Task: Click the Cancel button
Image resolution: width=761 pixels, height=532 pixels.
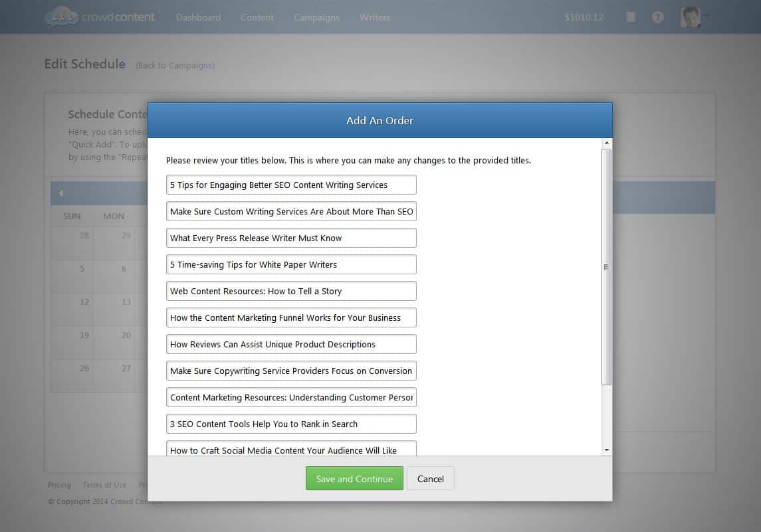Action: tap(431, 478)
